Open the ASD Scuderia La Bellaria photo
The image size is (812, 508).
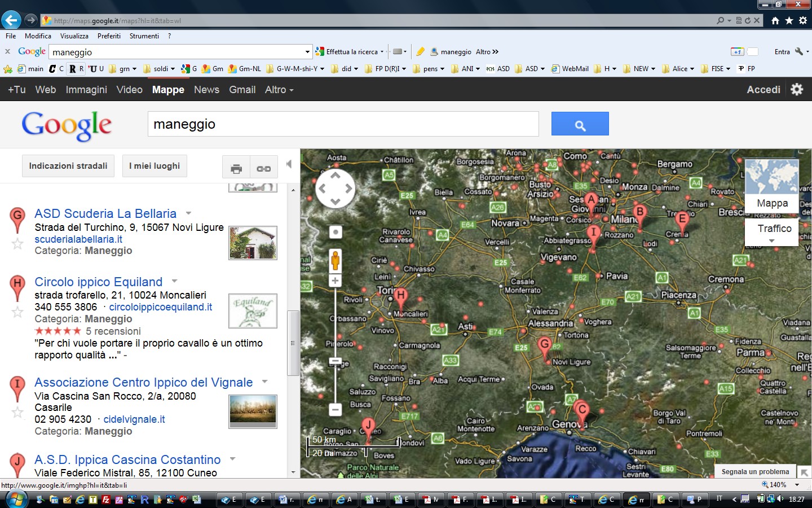click(x=253, y=243)
